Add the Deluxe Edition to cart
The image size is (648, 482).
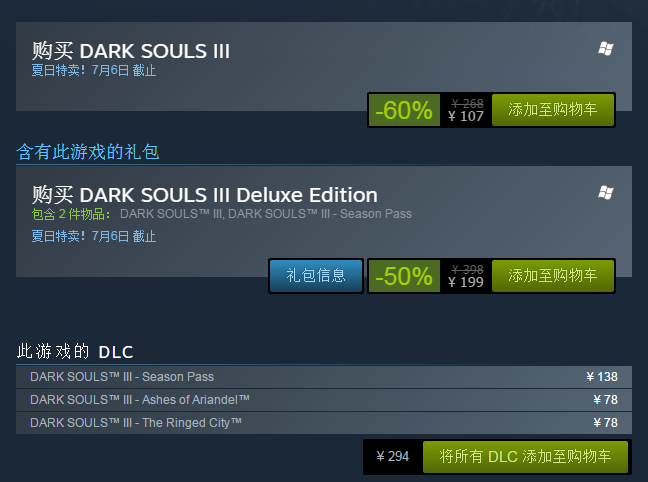point(552,276)
